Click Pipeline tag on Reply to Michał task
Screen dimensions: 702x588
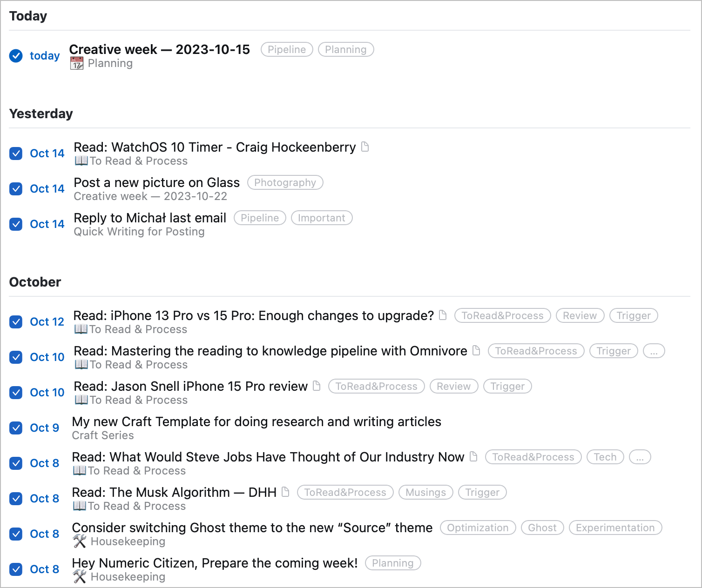[260, 218]
